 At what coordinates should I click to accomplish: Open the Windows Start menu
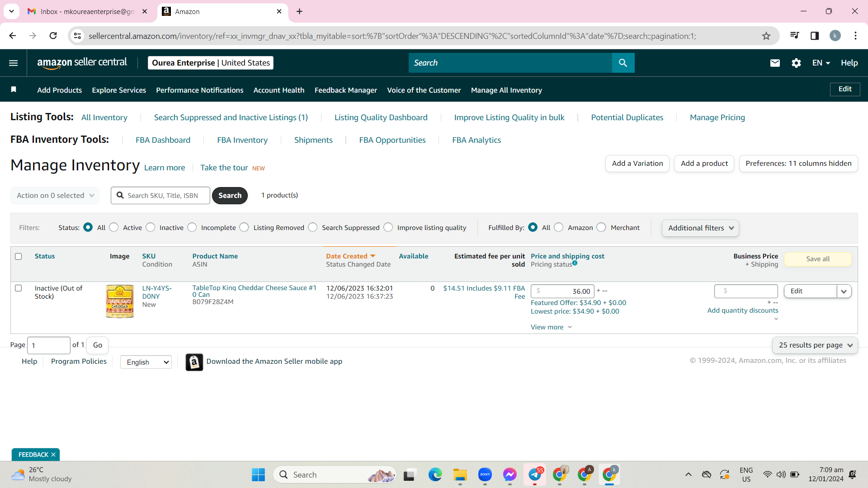(x=258, y=475)
